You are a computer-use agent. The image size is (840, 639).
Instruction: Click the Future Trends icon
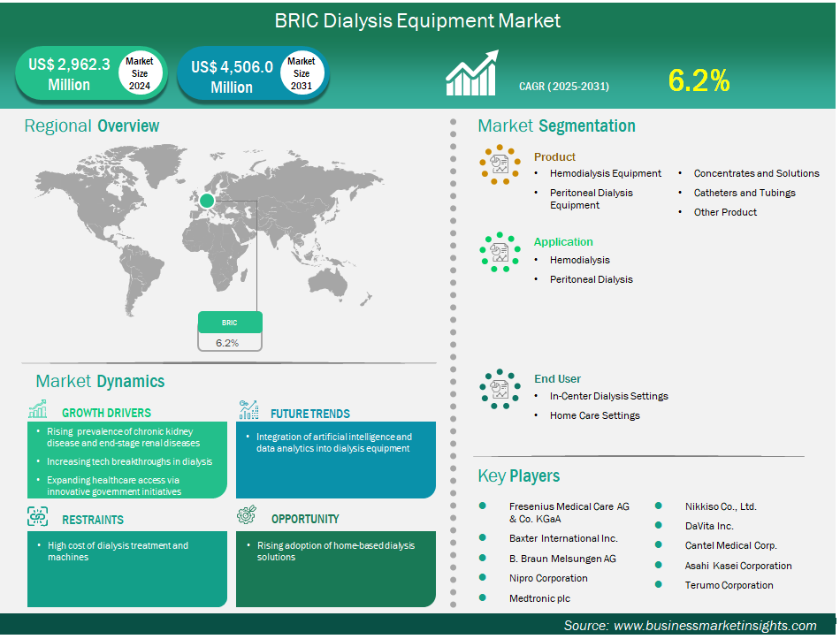coord(248,411)
